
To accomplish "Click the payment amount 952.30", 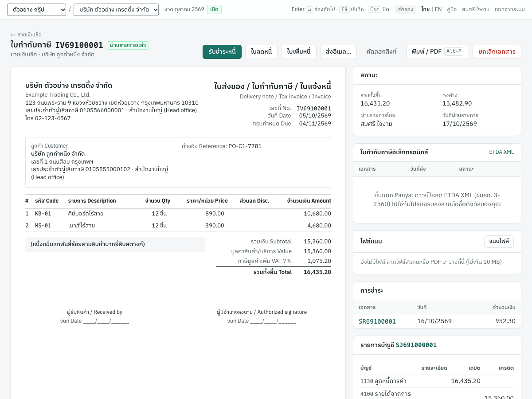I will coord(505,321).
